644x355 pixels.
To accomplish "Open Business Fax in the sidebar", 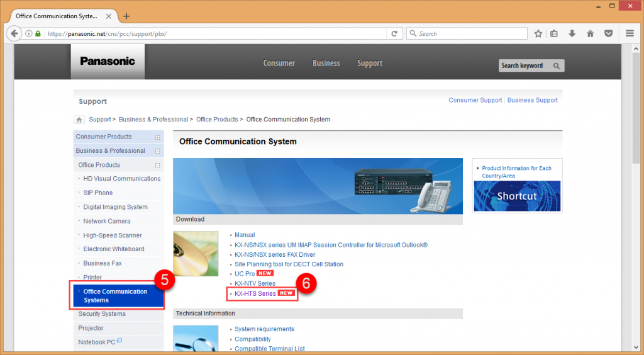I will (x=103, y=263).
